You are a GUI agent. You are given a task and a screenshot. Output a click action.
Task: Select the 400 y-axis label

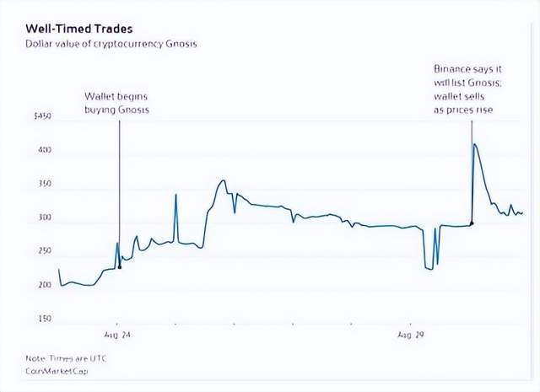click(43, 150)
